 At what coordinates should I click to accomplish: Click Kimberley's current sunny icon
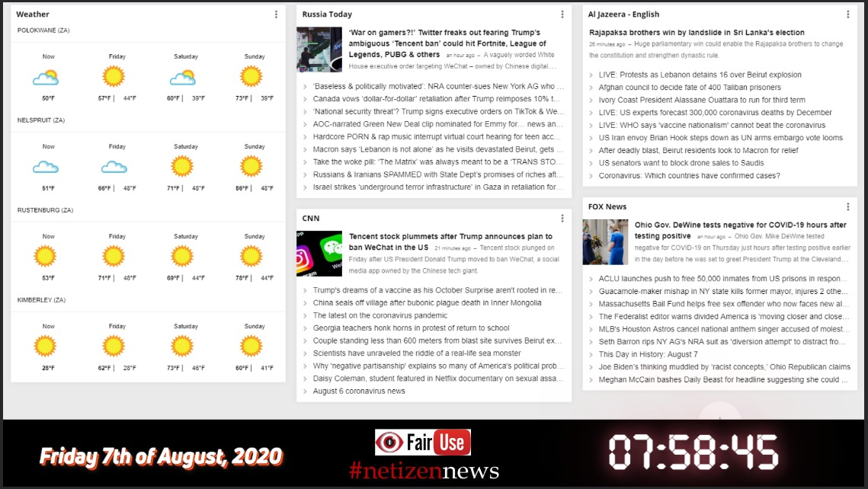pyautogui.click(x=46, y=347)
